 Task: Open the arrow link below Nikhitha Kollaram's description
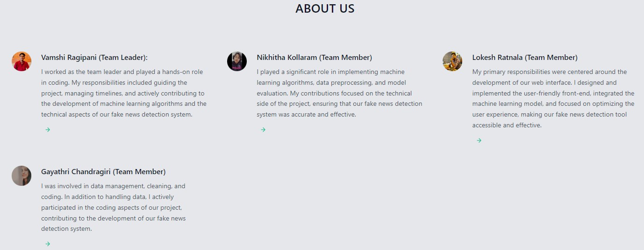pos(263,130)
